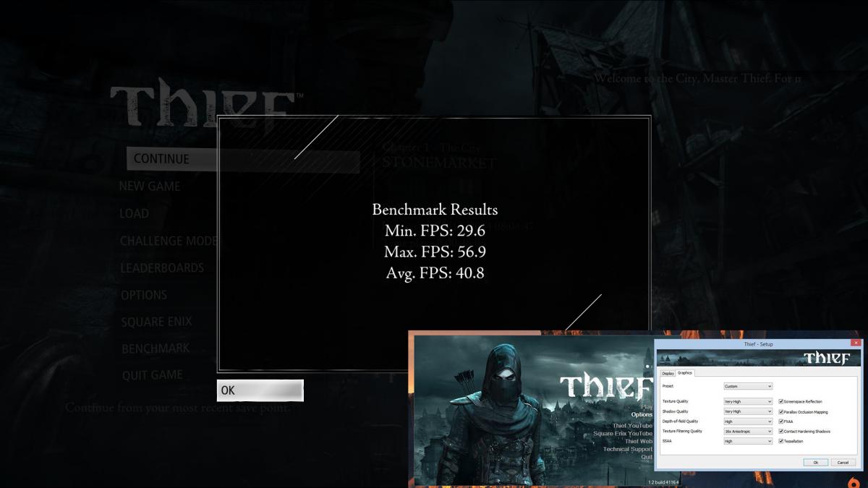The width and height of the screenshot is (868, 488).
Task: Open OPTIONS in the main menu
Action: click(144, 295)
